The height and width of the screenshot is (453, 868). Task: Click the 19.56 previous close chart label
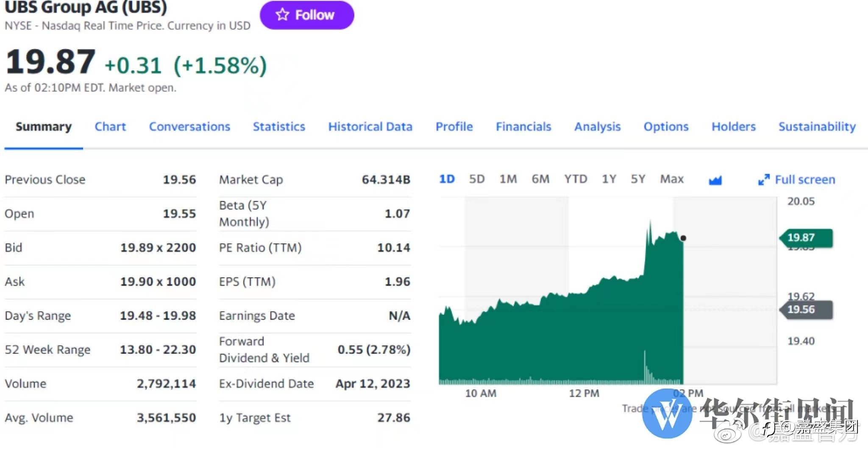click(806, 310)
